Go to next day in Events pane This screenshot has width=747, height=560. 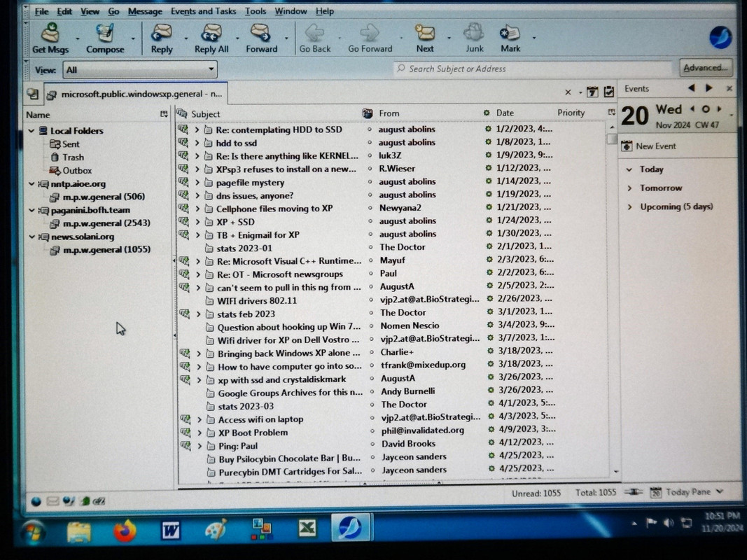point(720,109)
